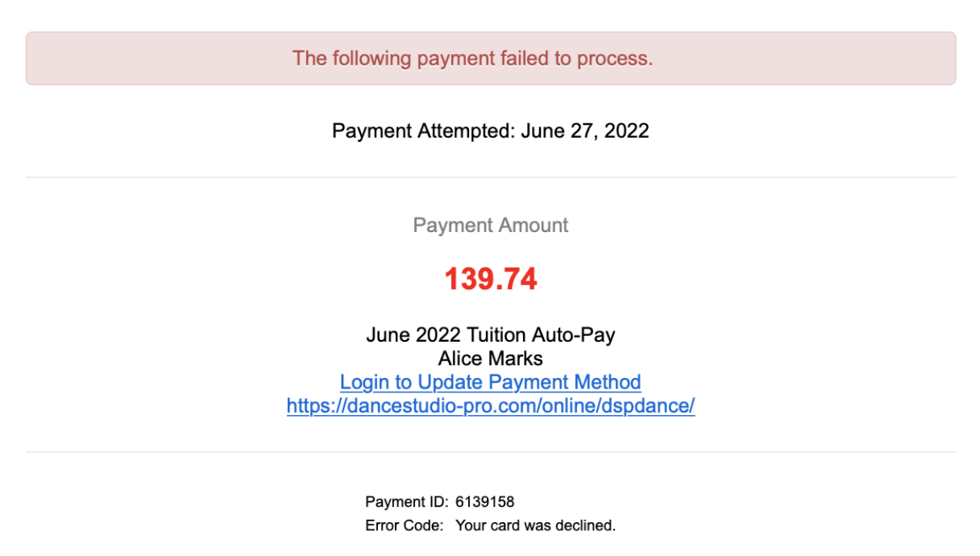Click the gray Payment Amount heading

(490, 225)
